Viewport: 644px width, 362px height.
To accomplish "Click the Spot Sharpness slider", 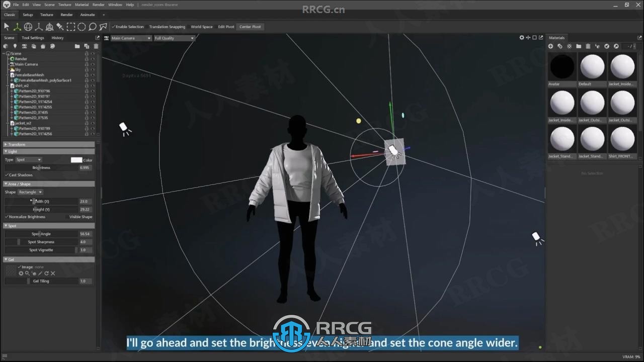I will [41, 242].
